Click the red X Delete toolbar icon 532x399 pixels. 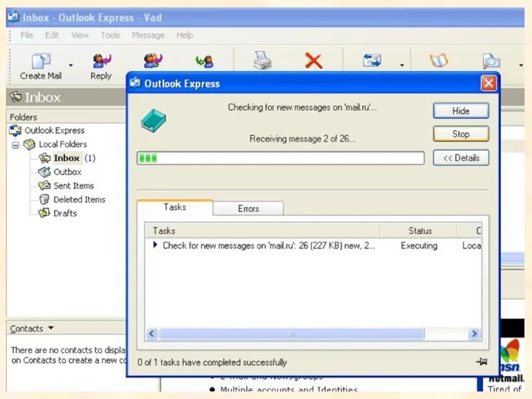coord(313,61)
